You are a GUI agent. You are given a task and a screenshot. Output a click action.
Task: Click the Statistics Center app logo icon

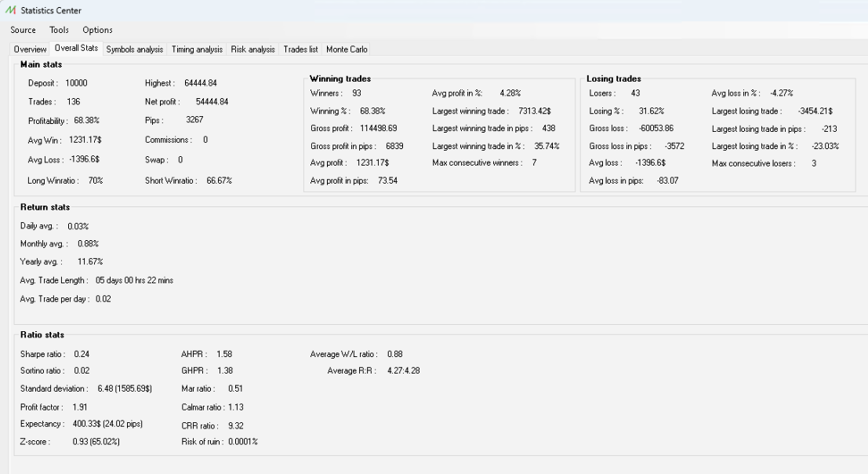[10, 10]
